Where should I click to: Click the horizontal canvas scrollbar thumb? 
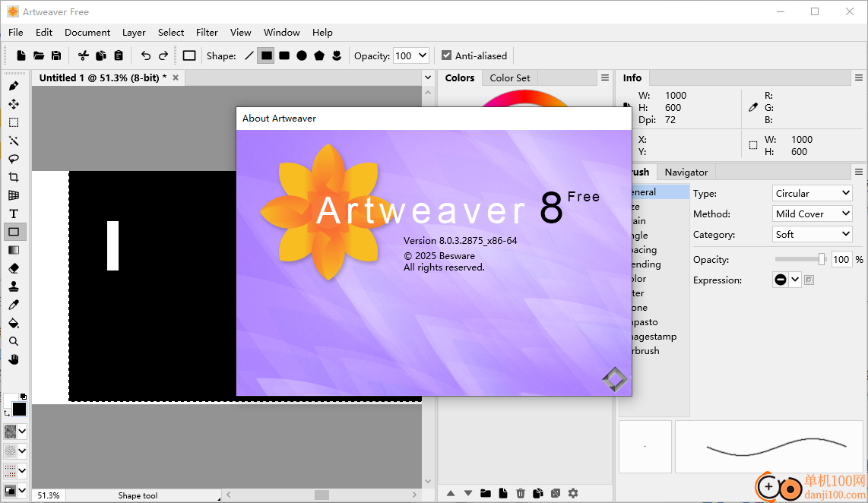[x=322, y=495]
